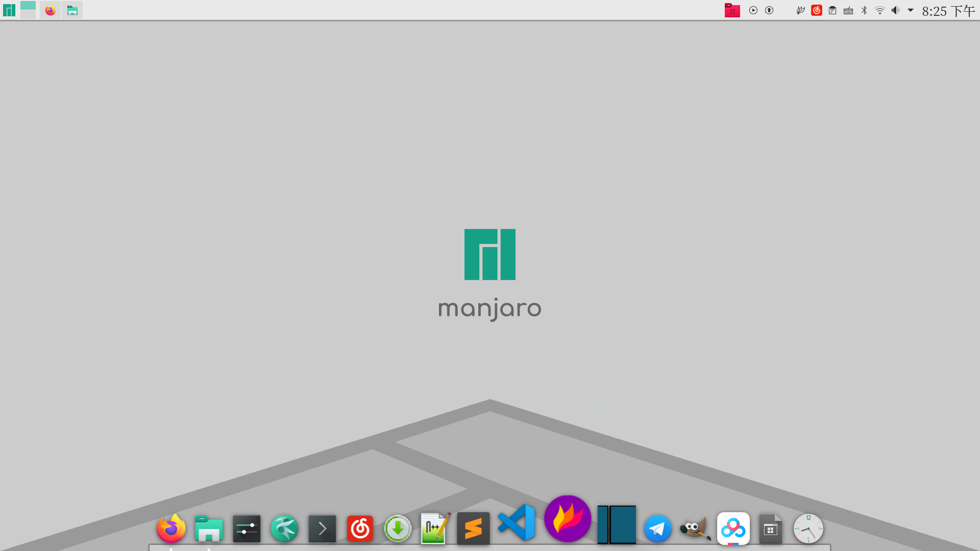This screenshot has height=551, width=980.
Task: Open the green download manager in dock
Action: [x=398, y=529]
